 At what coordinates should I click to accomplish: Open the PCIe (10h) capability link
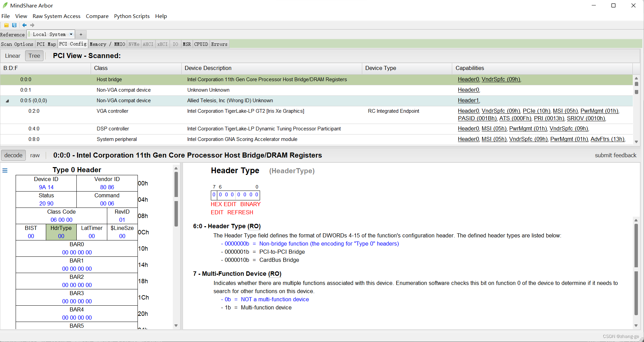tap(536, 111)
